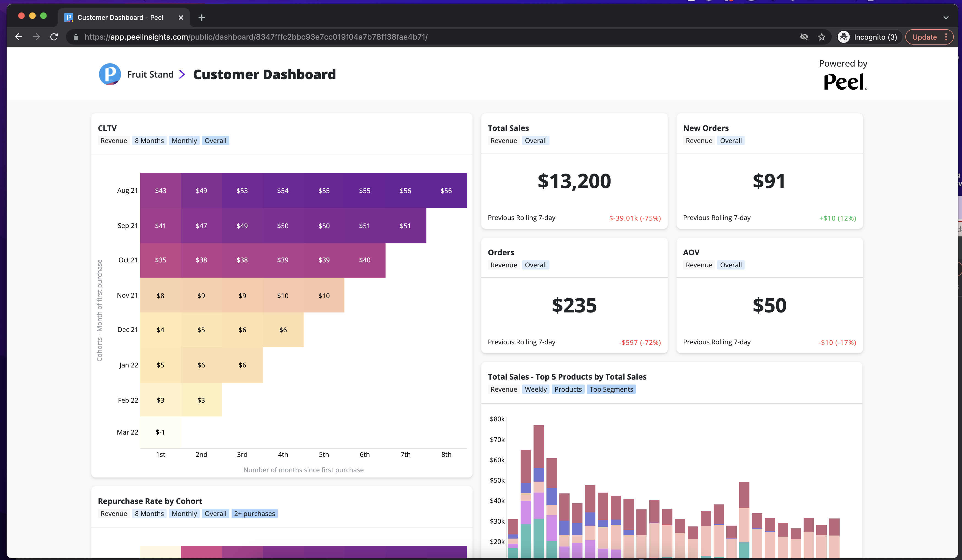The height and width of the screenshot is (560, 962).
Task: Select the Customer Dashboard - Peel tab
Action: coord(120,18)
